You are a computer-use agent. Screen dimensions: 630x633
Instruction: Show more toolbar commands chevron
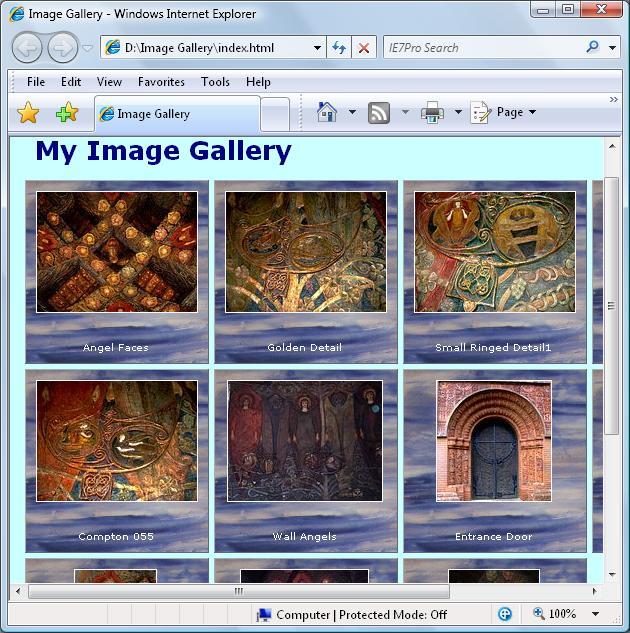pos(613,99)
